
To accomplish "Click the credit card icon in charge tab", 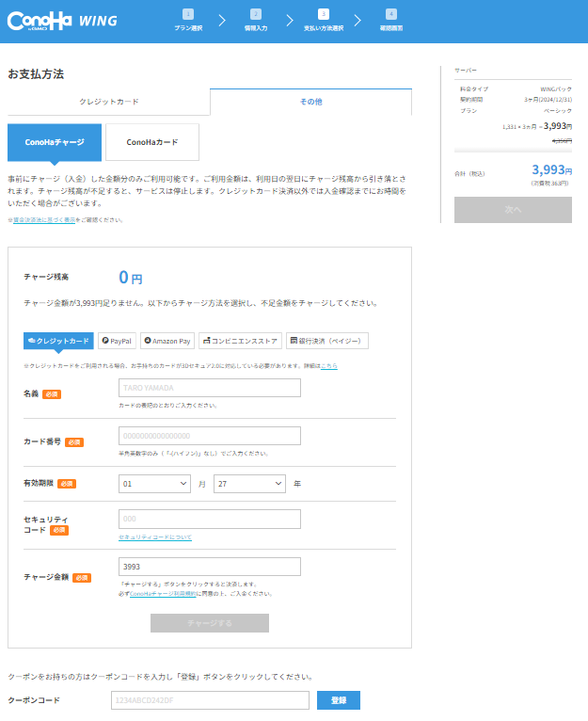I will click(32, 341).
